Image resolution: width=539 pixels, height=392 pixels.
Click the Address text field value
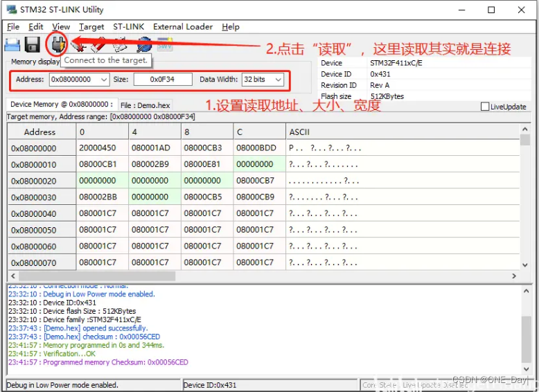tap(71, 80)
